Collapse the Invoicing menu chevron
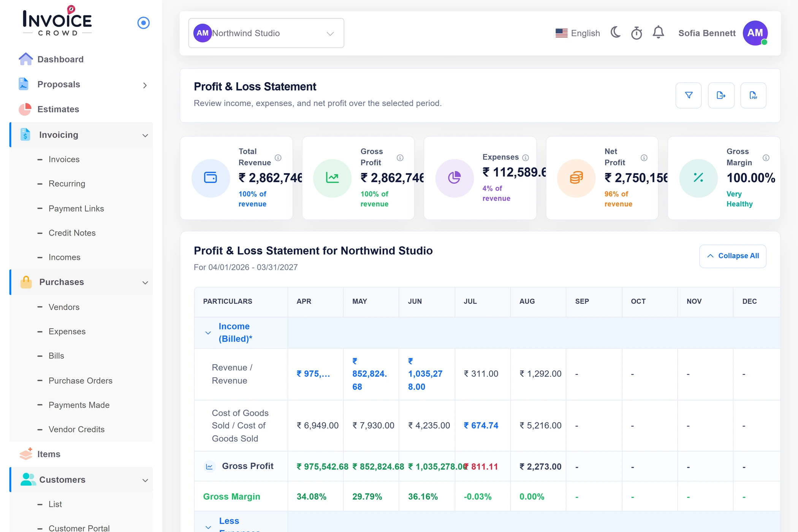Image resolution: width=798 pixels, height=532 pixels. (145, 135)
